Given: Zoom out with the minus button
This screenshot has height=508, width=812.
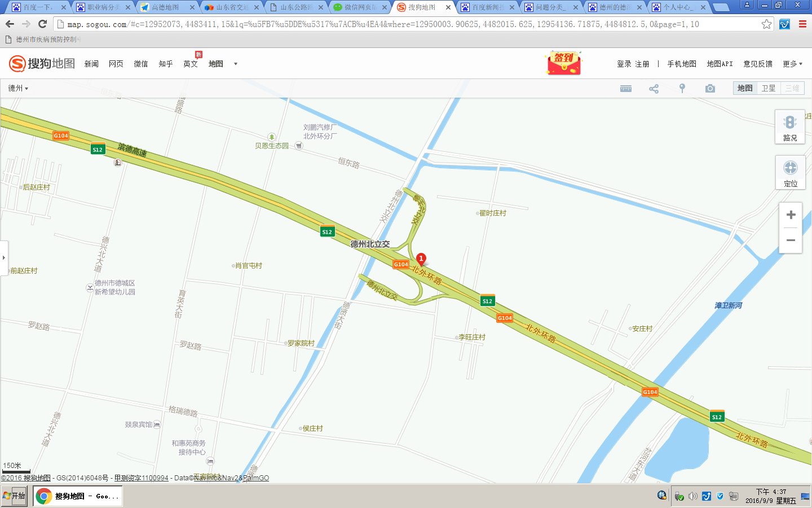Looking at the screenshot, I should (x=791, y=240).
